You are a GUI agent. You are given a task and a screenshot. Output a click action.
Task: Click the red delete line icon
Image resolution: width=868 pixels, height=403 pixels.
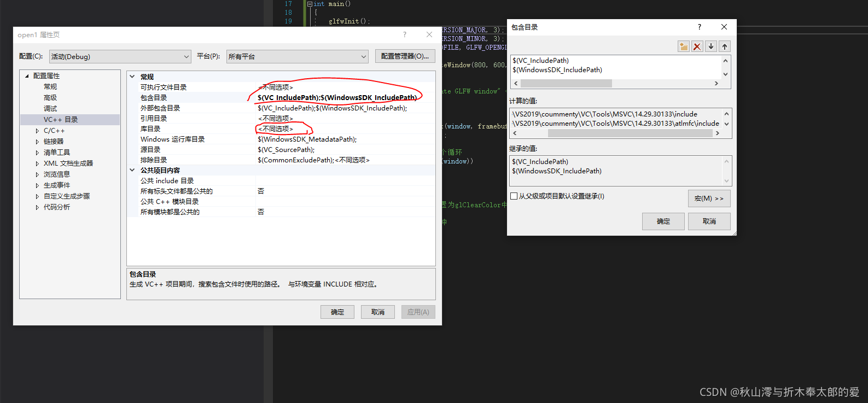coord(697,46)
